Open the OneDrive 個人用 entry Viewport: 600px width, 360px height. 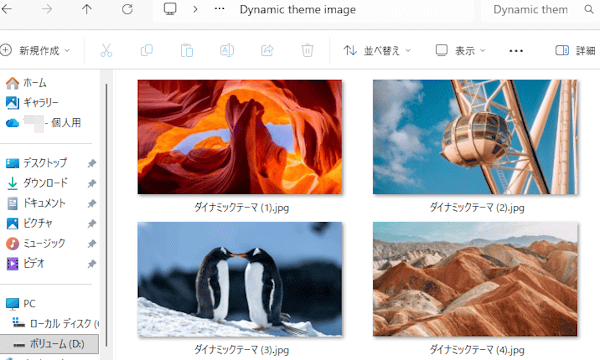point(43,123)
